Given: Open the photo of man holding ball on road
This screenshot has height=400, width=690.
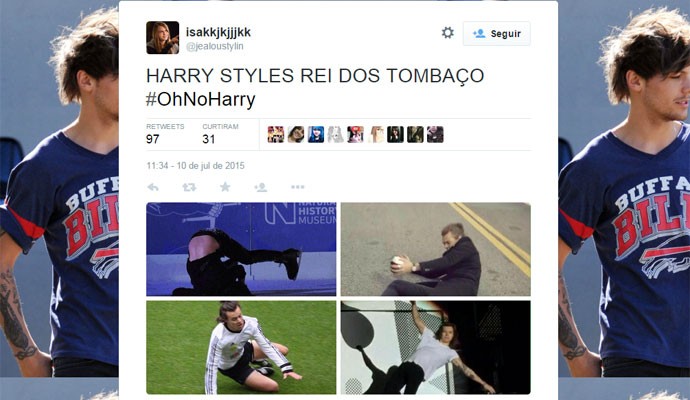Looking at the screenshot, I should click(436, 249).
